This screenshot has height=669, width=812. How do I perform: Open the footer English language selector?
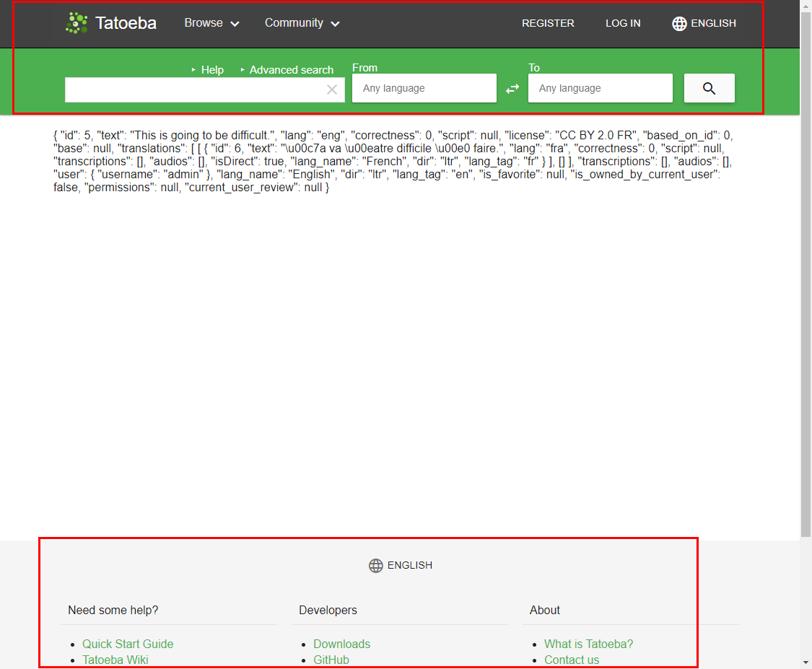point(400,565)
